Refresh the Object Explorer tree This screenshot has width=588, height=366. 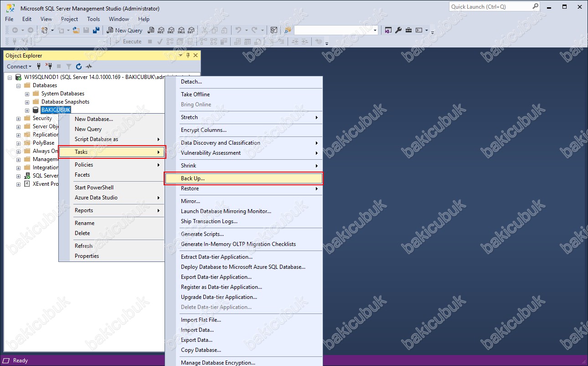[79, 66]
